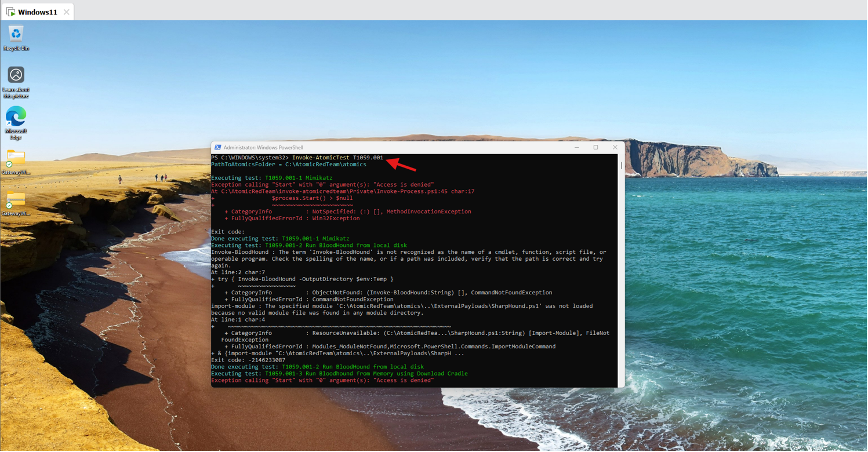Click 'try { Invoke-BloodHound -OutputDirectory' line

[x=302, y=279]
